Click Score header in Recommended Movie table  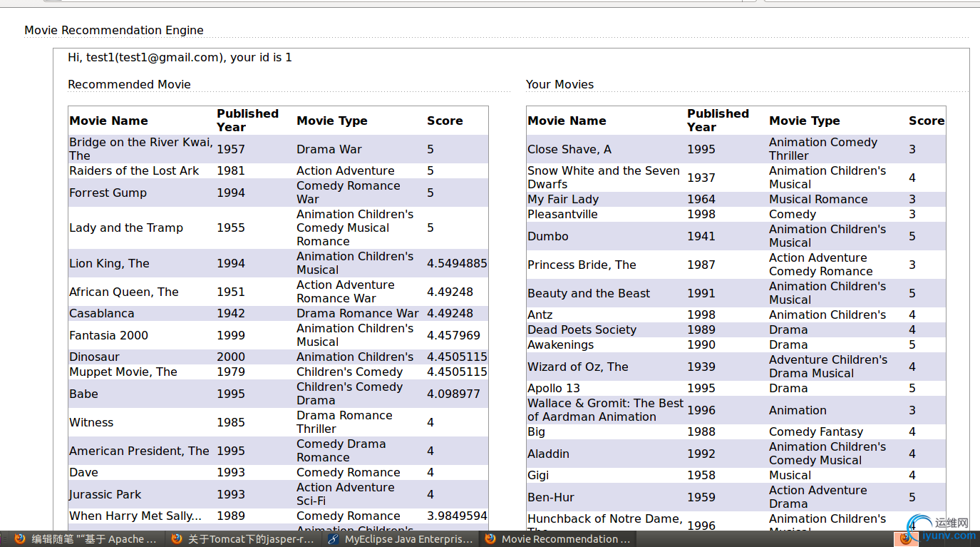coord(445,121)
